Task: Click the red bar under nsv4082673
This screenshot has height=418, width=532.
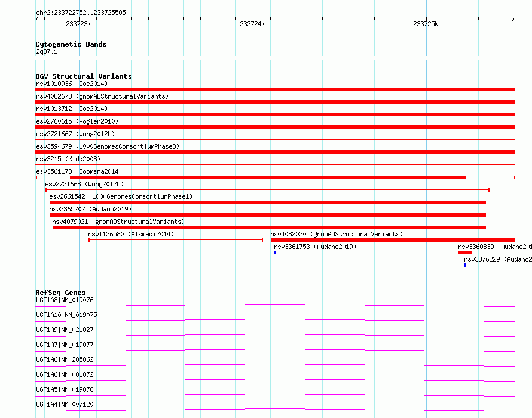Action: [x=275, y=102]
